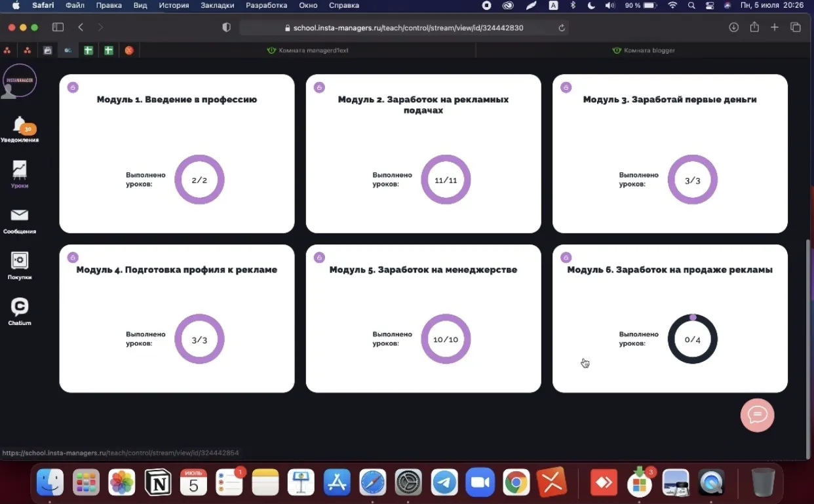
Task: Click the Insta Managers profile avatar
Action: click(x=20, y=81)
